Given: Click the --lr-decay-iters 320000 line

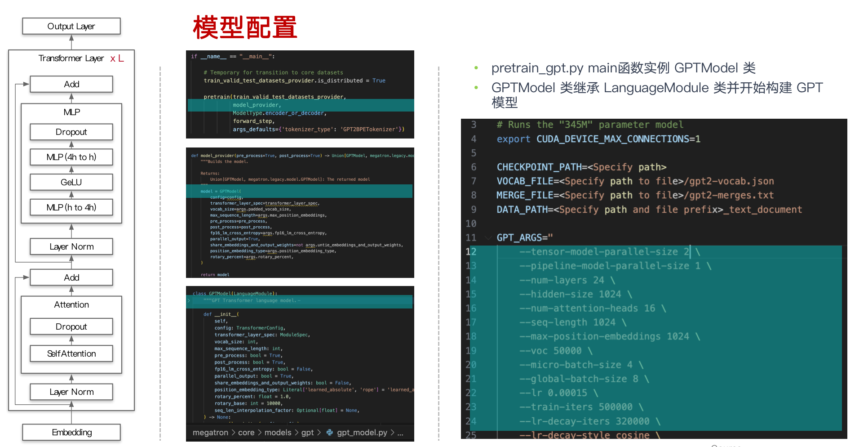Looking at the screenshot, I should click(590, 421).
